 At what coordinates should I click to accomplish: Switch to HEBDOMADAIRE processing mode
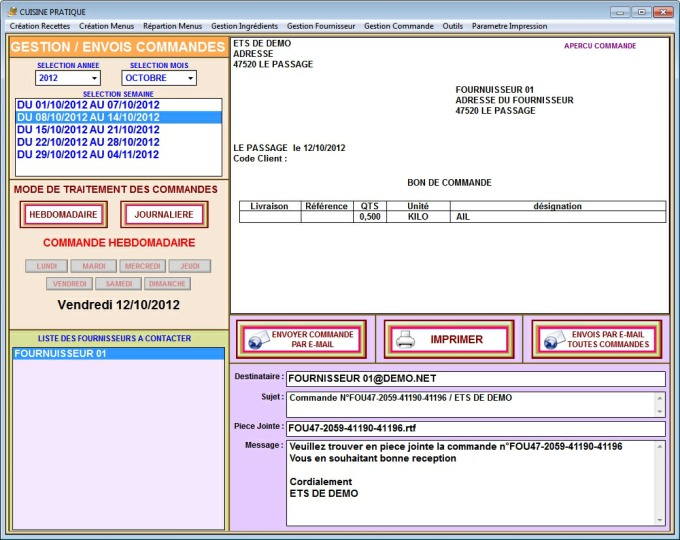[x=63, y=214]
